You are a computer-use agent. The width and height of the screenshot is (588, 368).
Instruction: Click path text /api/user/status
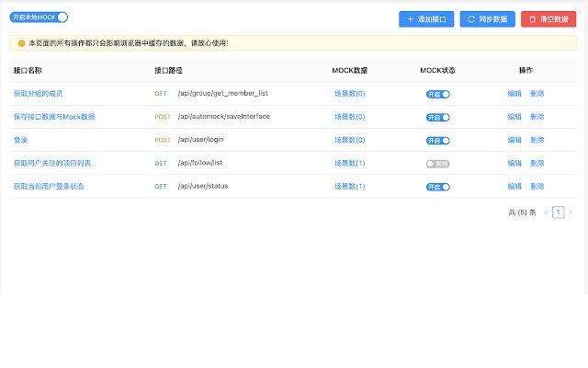coord(203,186)
